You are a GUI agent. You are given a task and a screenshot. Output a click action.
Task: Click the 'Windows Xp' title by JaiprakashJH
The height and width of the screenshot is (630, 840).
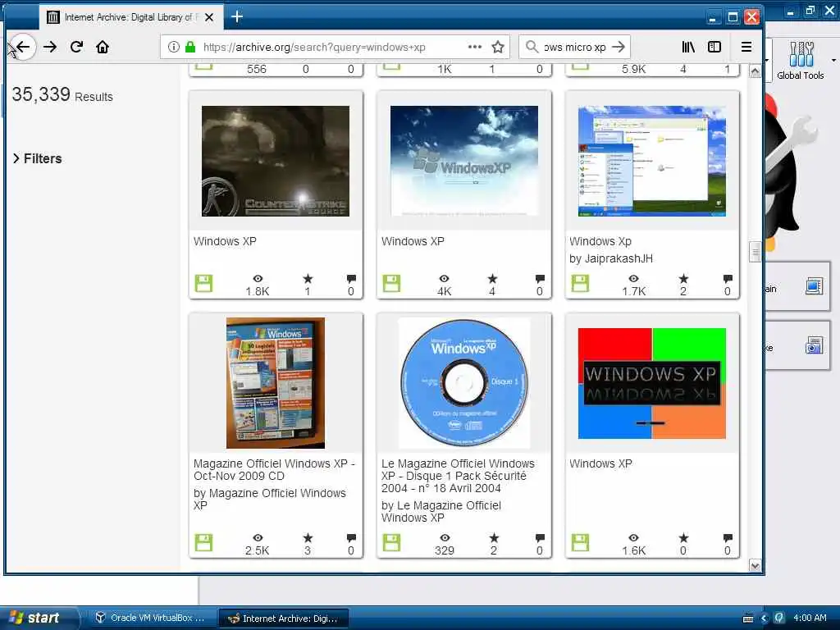click(600, 242)
